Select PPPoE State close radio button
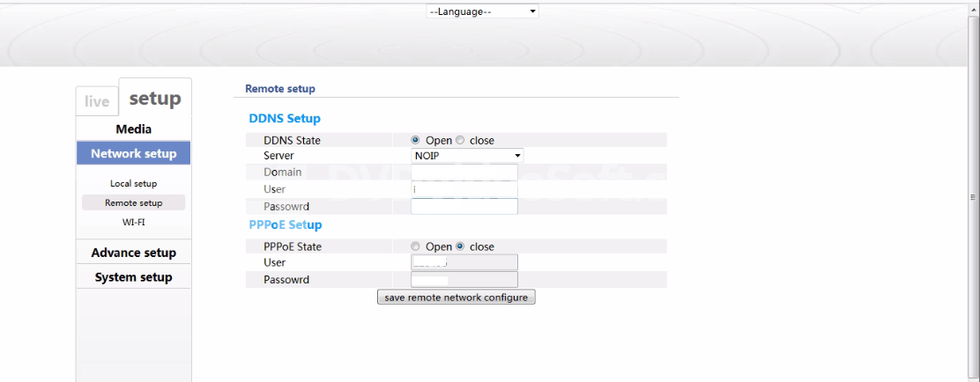Image resolution: width=980 pixels, height=382 pixels. coord(460,247)
